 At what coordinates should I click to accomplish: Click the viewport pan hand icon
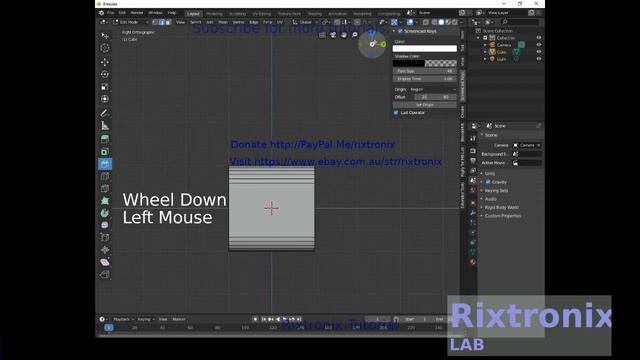click(344, 35)
